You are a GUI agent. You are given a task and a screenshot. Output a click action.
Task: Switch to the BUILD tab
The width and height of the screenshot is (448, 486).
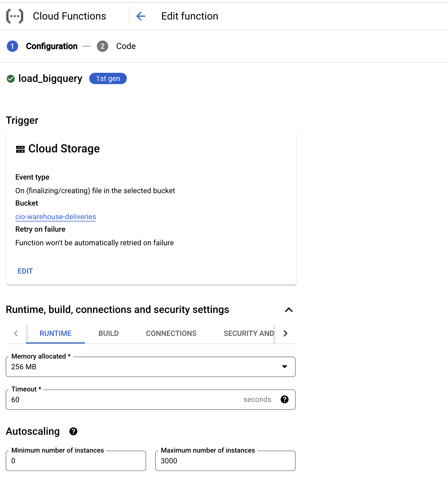tap(108, 333)
